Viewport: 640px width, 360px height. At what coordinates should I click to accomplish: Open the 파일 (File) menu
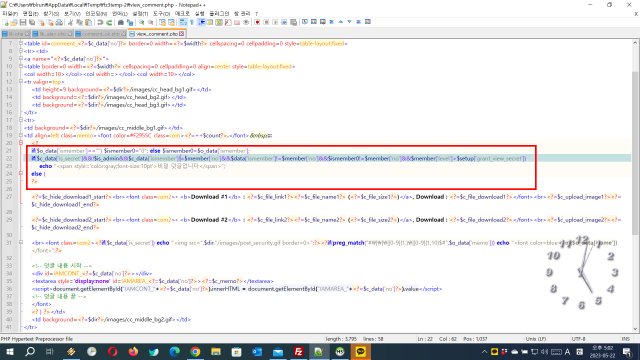(x=9, y=13)
